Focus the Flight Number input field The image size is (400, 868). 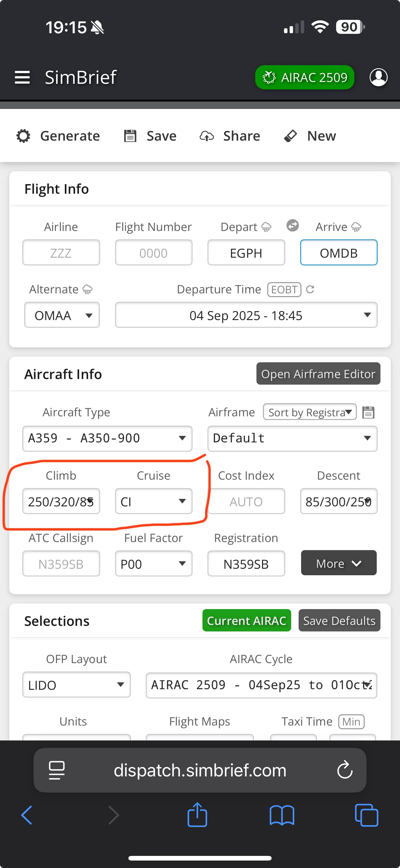coord(153,253)
